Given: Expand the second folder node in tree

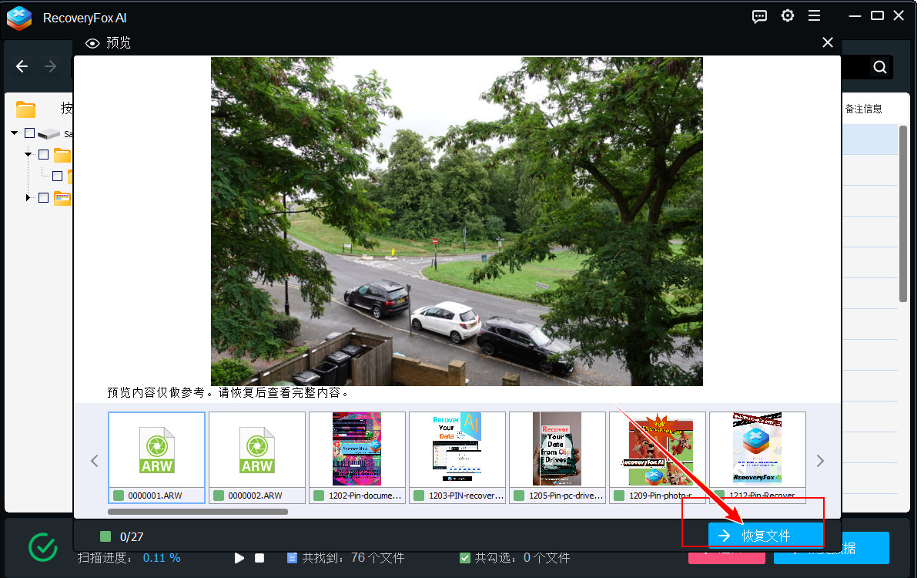Looking at the screenshot, I should pyautogui.click(x=28, y=198).
